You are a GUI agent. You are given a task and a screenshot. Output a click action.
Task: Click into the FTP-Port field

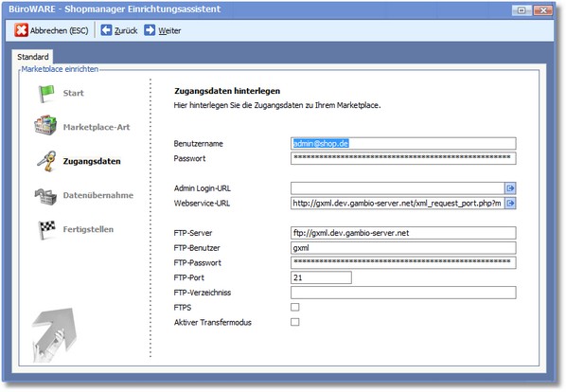point(321,277)
